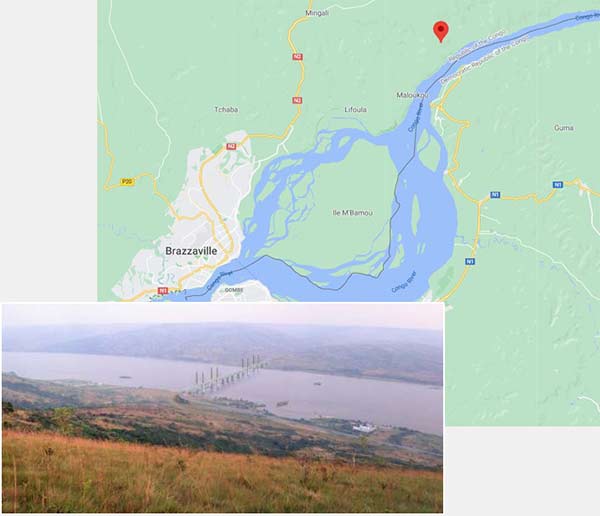
Task: Click the Lifoula place label
Action: (x=355, y=109)
